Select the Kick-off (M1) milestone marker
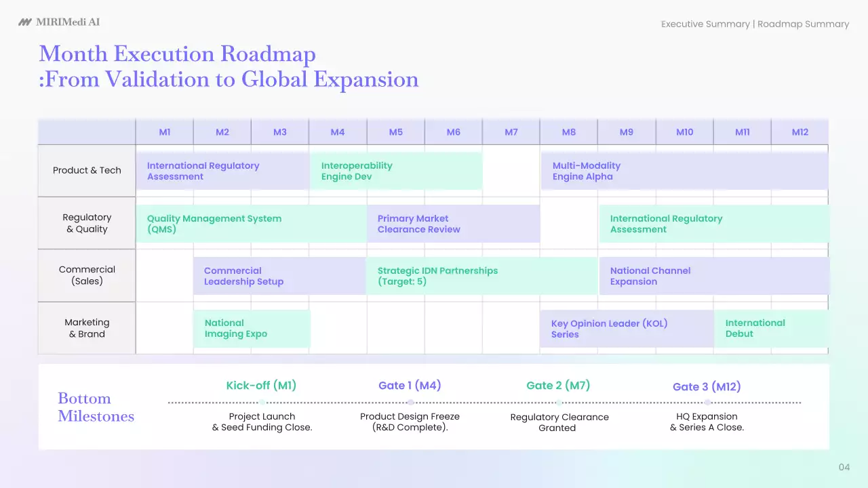The height and width of the screenshot is (488, 868). point(262,403)
